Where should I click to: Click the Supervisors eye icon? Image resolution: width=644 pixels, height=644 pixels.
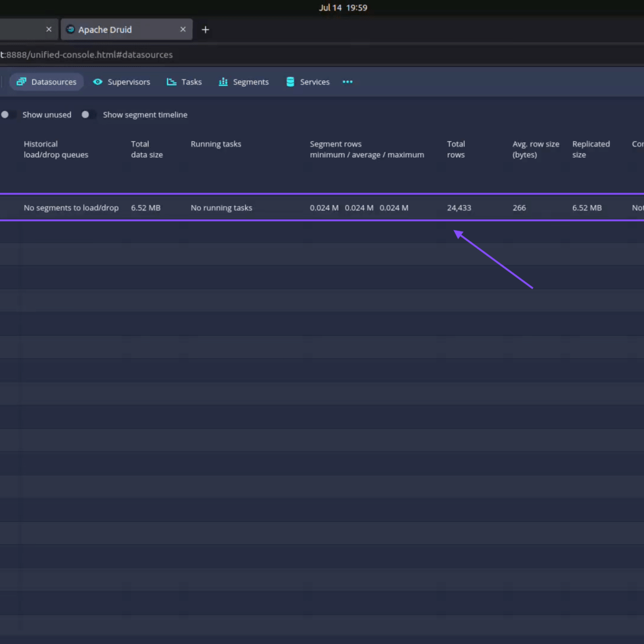pos(98,82)
